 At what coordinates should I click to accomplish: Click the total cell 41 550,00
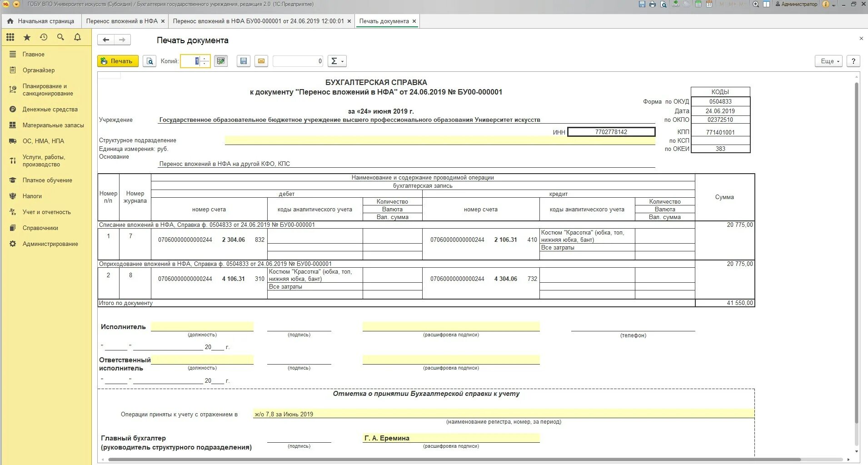(725, 303)
